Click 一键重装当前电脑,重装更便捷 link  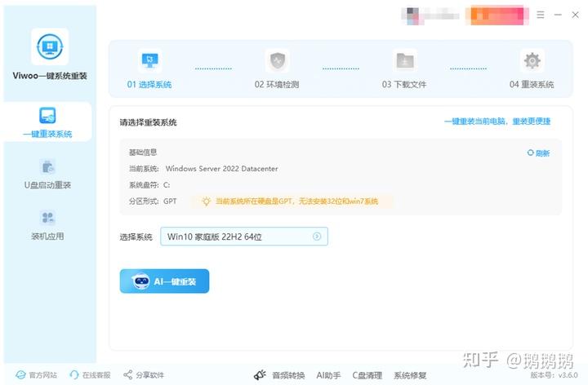[497, 122]
